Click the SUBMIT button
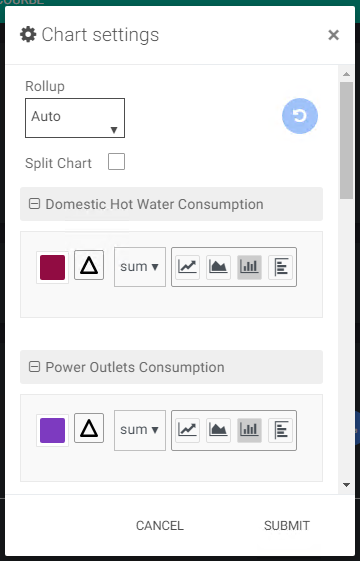 (287, 526)
